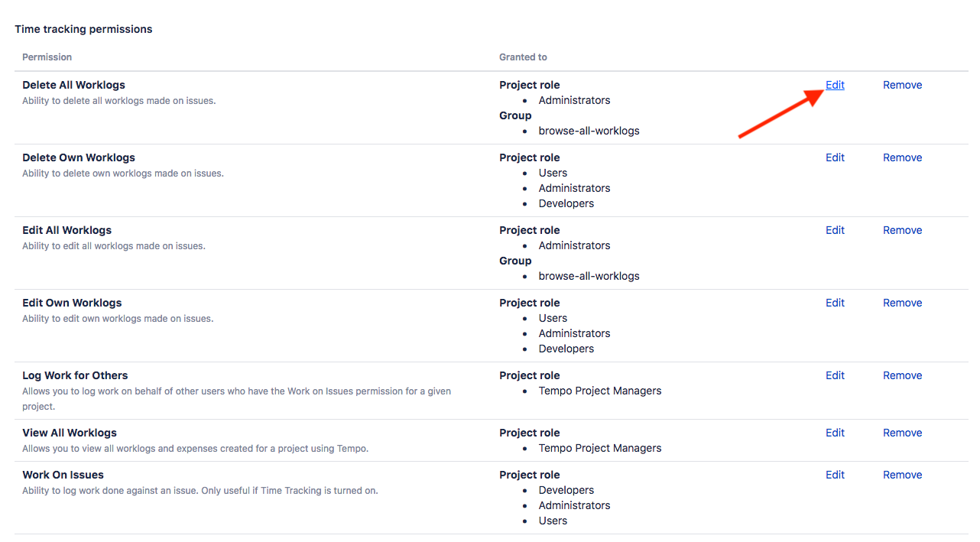Remove the Edit Own Worklogs permission
The width and height of the screenshot is (980, 542).
click(x=902, y=303)
